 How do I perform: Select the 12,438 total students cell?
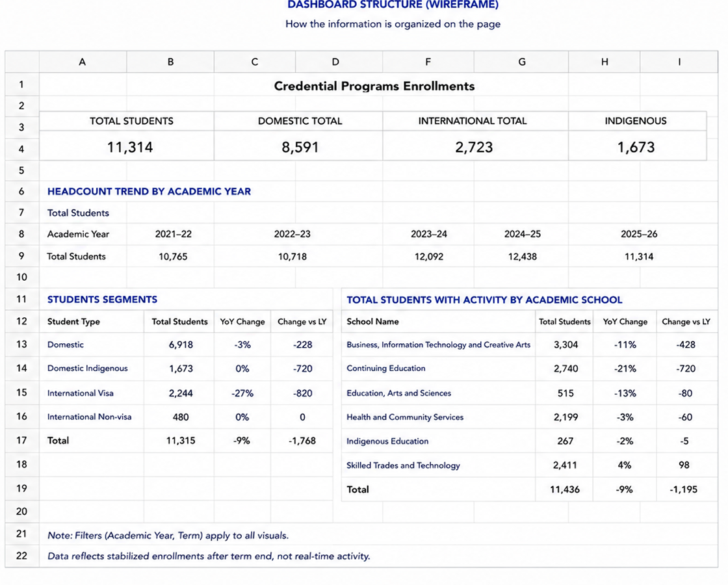click(523, 256)
